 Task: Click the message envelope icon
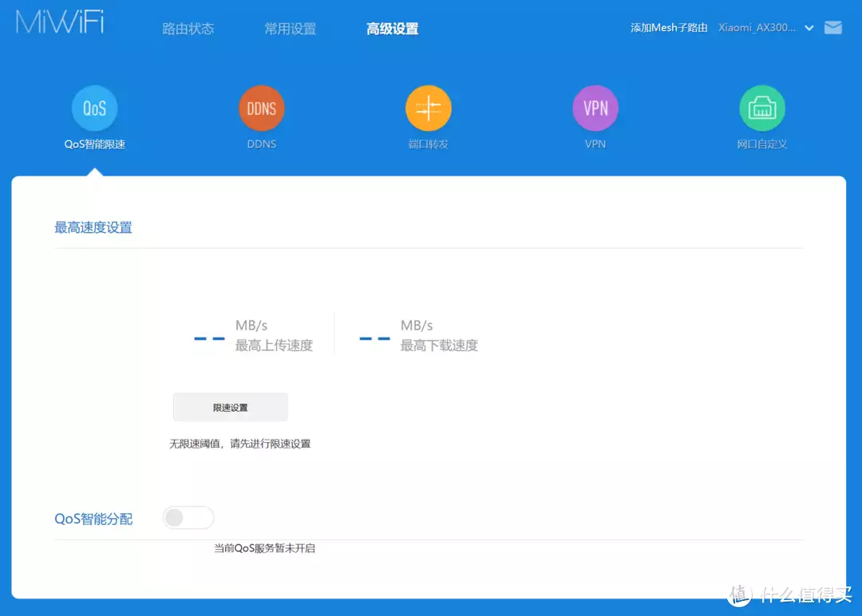pyautogui.click(x=832, y=26)
